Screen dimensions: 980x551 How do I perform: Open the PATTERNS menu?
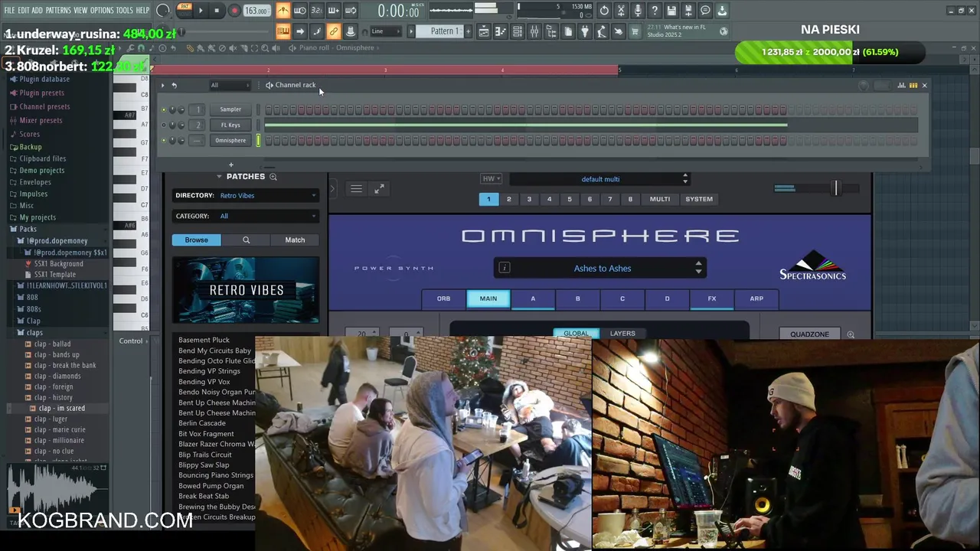tap(58, 11)
